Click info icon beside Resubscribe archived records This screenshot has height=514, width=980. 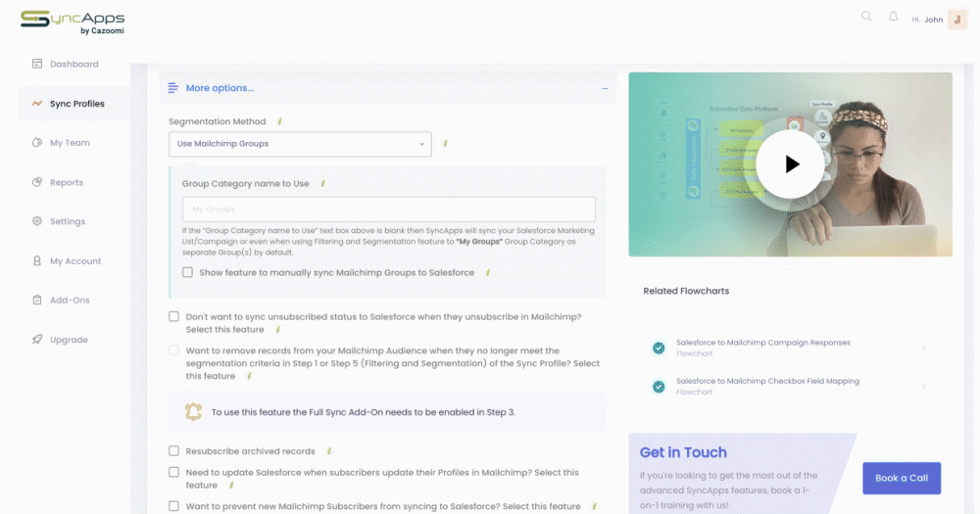click(328, 451)
